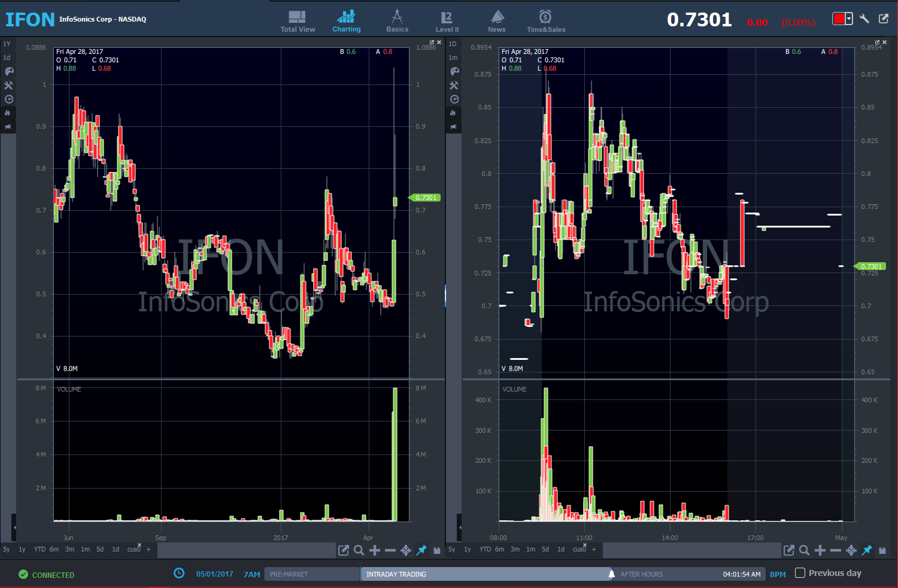Open right chart indicator gauge icon

[x=454, y=99]
